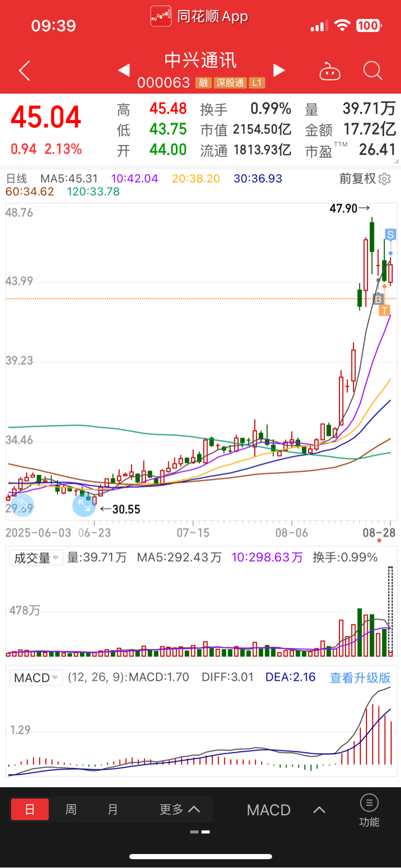Tap the 47.90 high annotation
401x868 pixels.
(x=350, y=208)
